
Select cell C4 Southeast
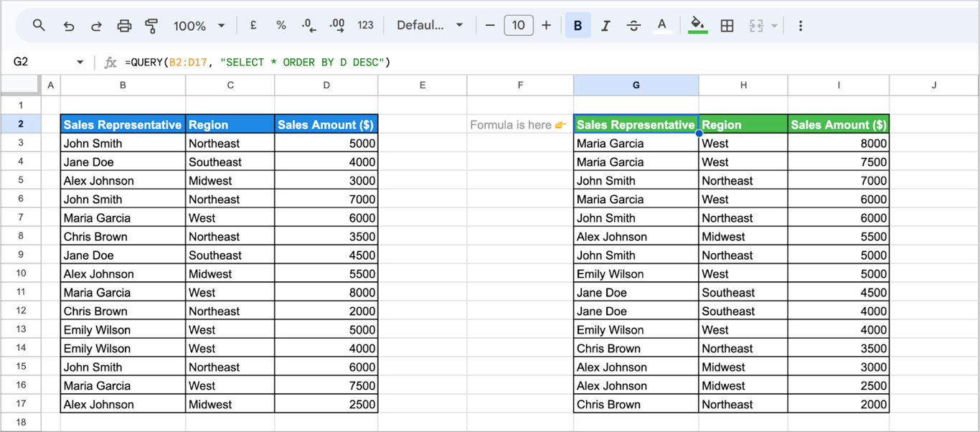click(x=230, y=161)
